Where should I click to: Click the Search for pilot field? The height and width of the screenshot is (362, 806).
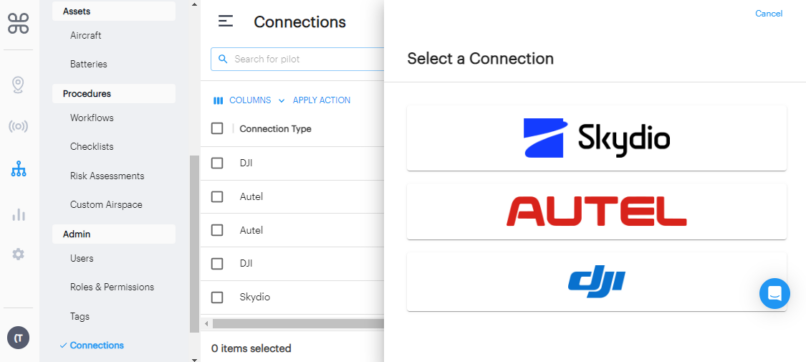[x=297, y=59]
